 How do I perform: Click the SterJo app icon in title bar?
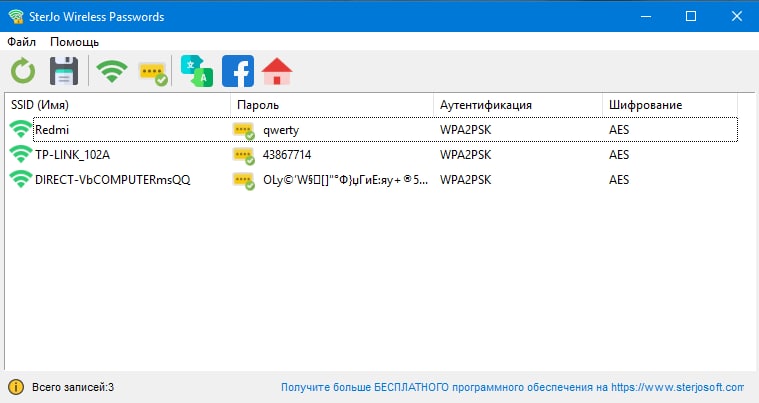16,16
